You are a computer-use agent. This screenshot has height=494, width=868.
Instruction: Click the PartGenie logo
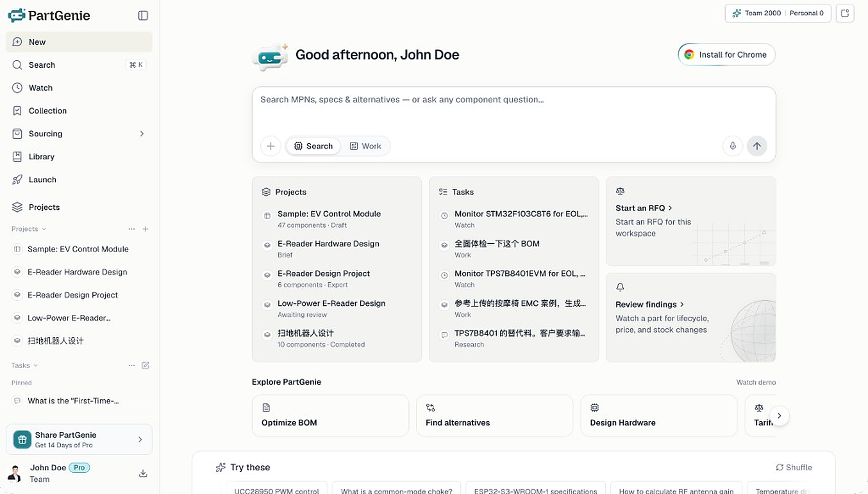click(49, 15)
